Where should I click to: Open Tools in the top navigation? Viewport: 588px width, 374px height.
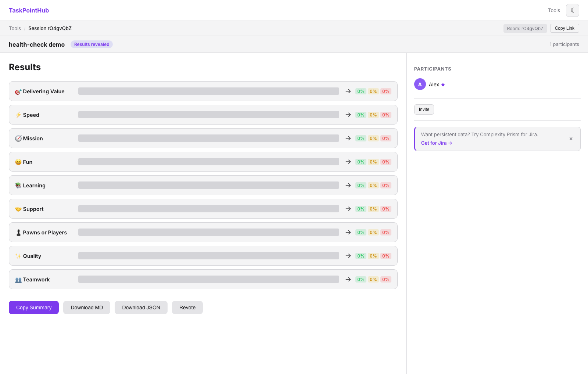point(554,10)
